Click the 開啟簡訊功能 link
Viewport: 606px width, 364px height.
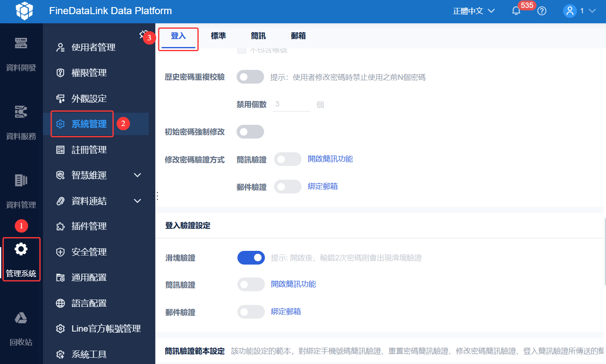330,159
